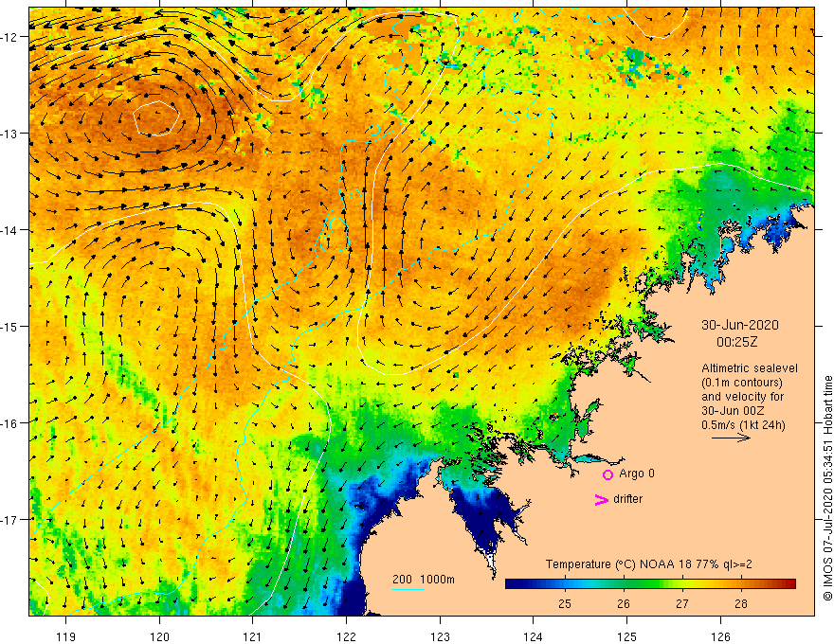The height and width of the screenshot is (644, 834).
Task: Click the '0.5m/s (1kt 24h)' text
Action: click(x=743, y=424)
